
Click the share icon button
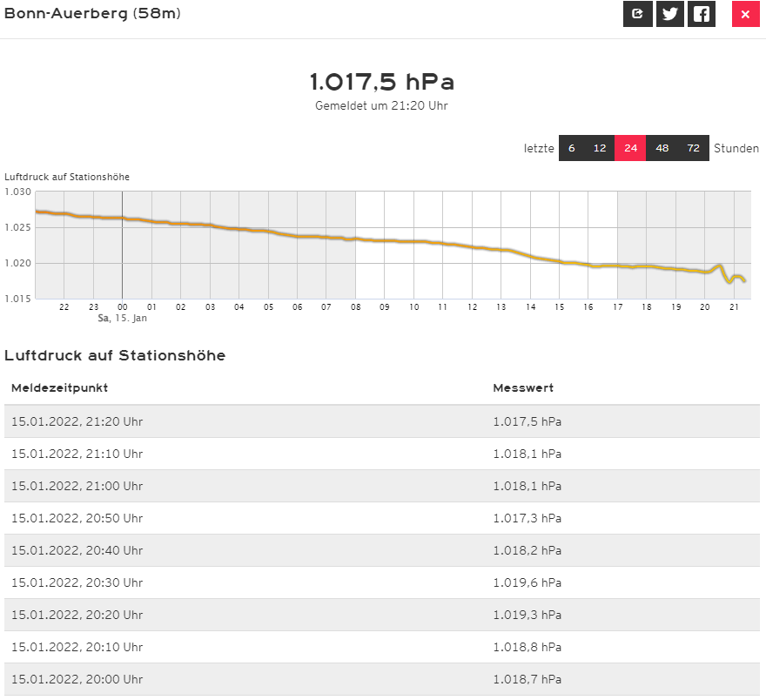click(638, 14)
